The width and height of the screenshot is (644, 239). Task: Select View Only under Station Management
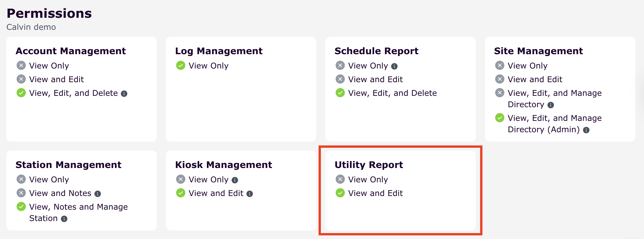point(21,179)
